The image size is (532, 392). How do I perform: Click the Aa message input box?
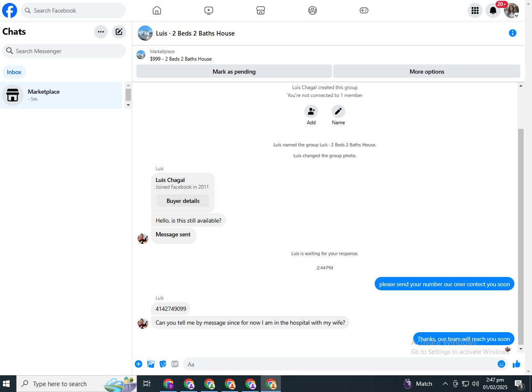(x=339, y=364)
